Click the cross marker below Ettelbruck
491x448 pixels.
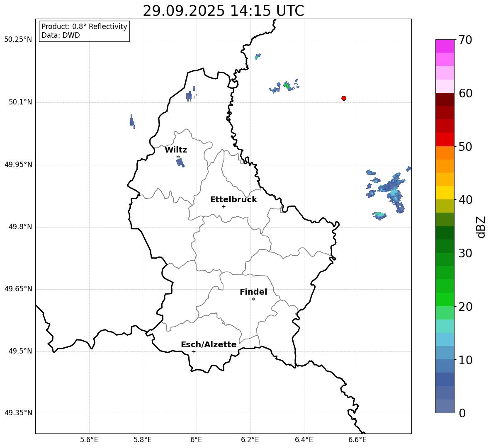click(x=224, y=206)
